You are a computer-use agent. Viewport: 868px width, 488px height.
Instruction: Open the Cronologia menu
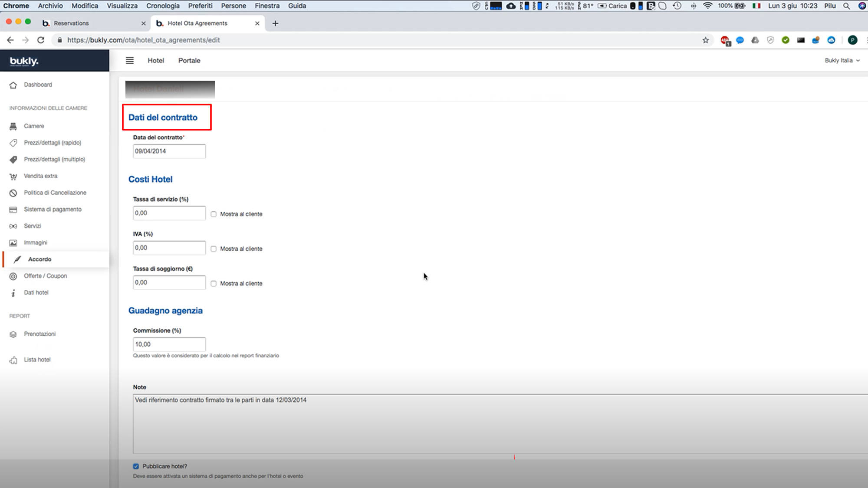coord(163,6)
